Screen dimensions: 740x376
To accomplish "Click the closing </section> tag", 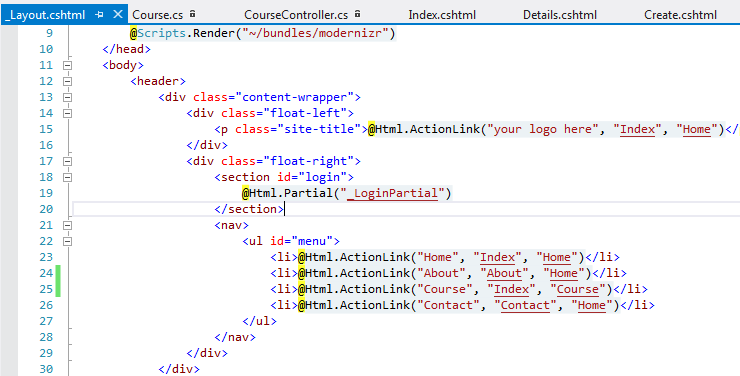I will [249, 209].
